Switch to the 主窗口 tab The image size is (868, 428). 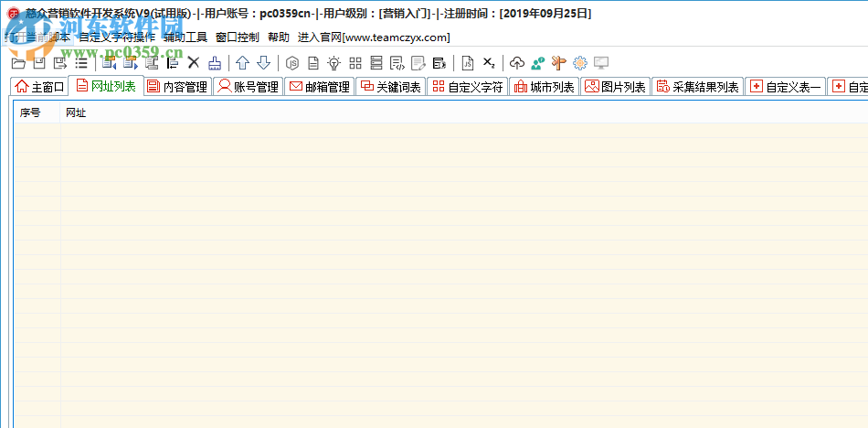40,87
